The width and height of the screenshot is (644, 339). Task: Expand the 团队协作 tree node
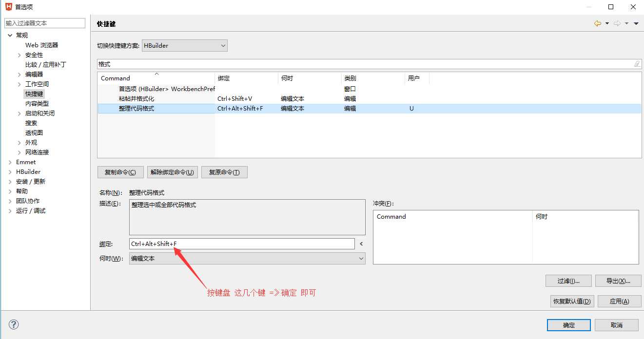10,201
